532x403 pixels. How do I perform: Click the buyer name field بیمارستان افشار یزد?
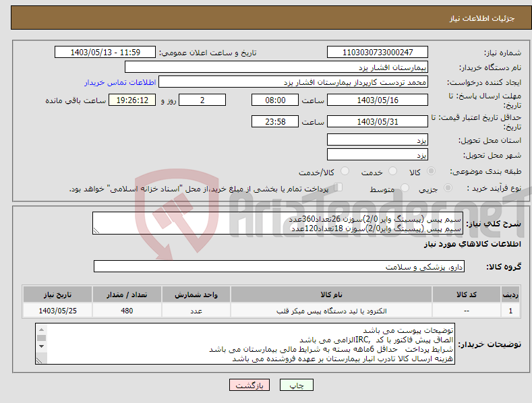276,67
